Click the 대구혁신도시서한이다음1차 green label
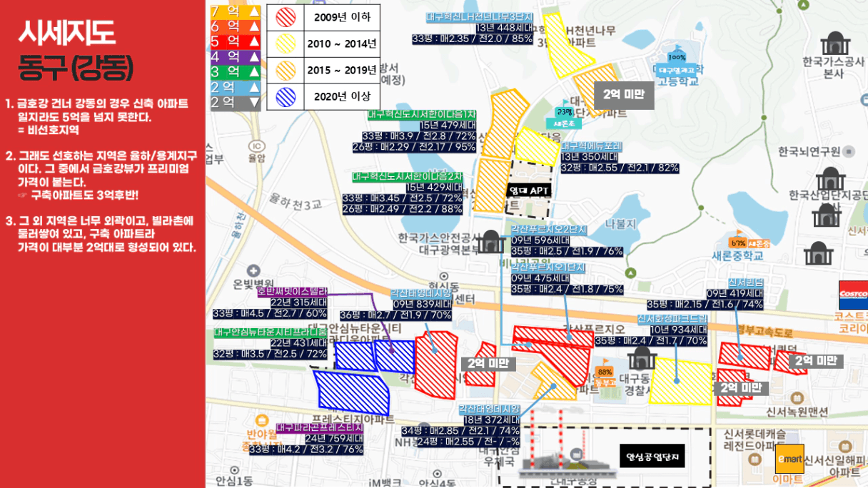 click(422, 114)
